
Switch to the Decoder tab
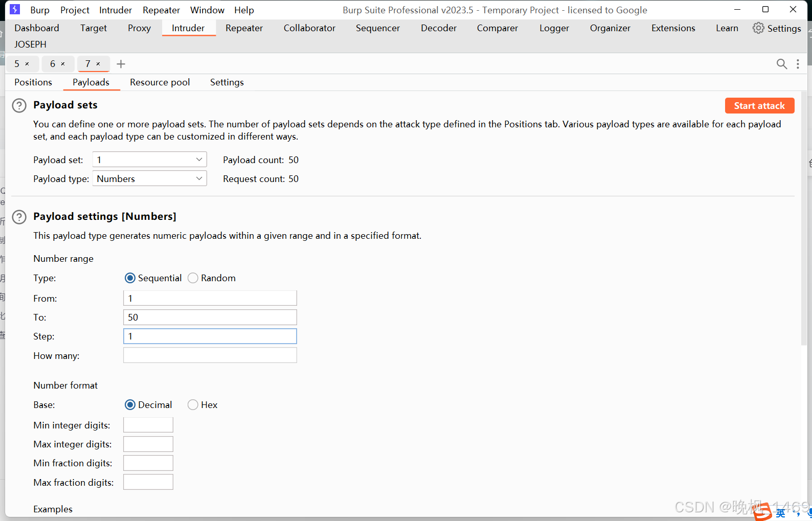tap(439, 28)
